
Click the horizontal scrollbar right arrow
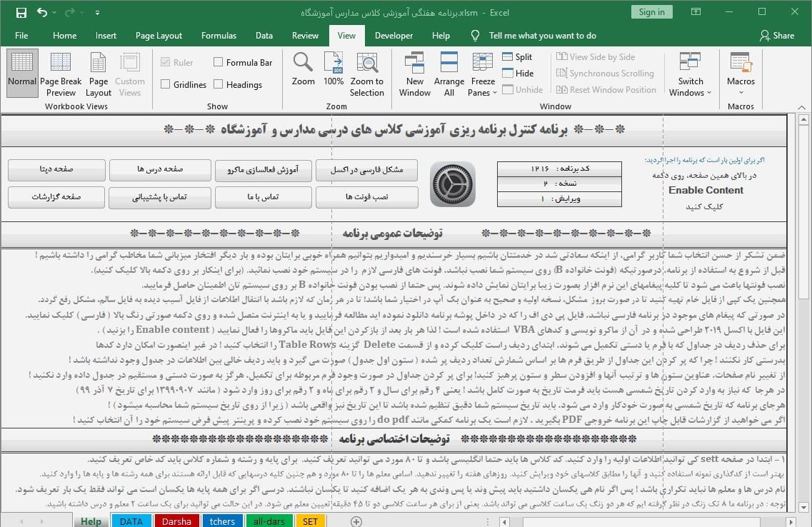point(791,522)
